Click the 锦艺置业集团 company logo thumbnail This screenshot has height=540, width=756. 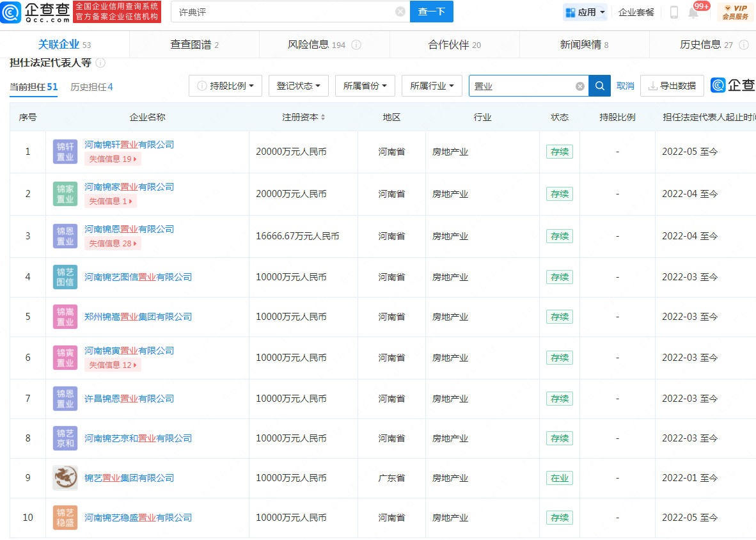point(65,478)
